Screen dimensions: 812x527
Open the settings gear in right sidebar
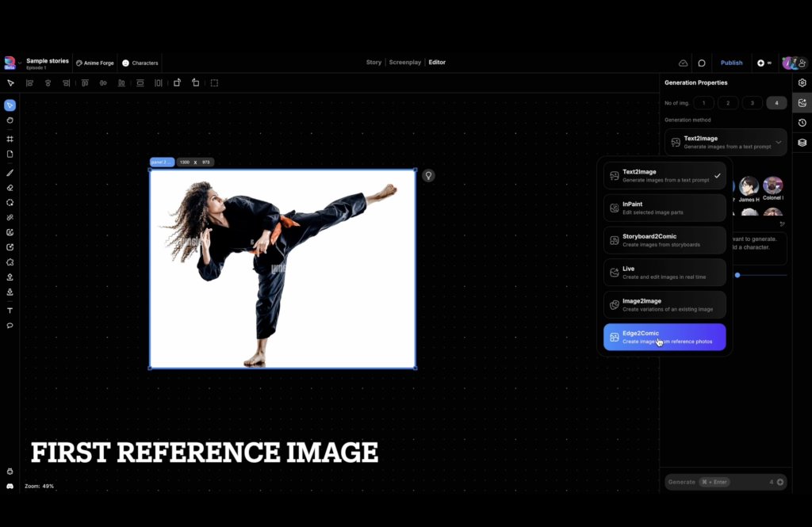802,82
